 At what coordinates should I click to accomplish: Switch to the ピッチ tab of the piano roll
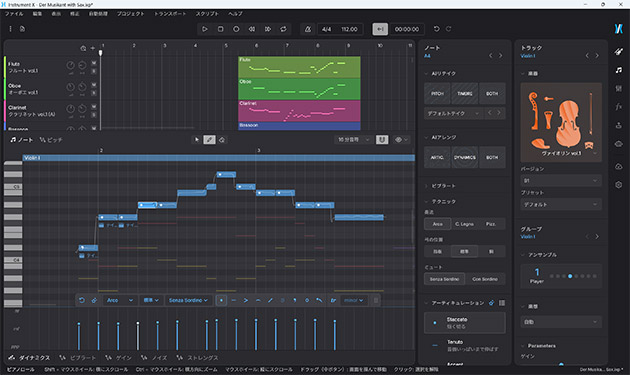(x=51, y=140)
